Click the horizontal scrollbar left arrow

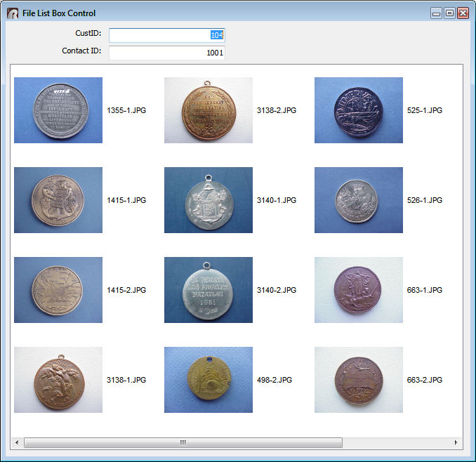(x=17, y=442)
